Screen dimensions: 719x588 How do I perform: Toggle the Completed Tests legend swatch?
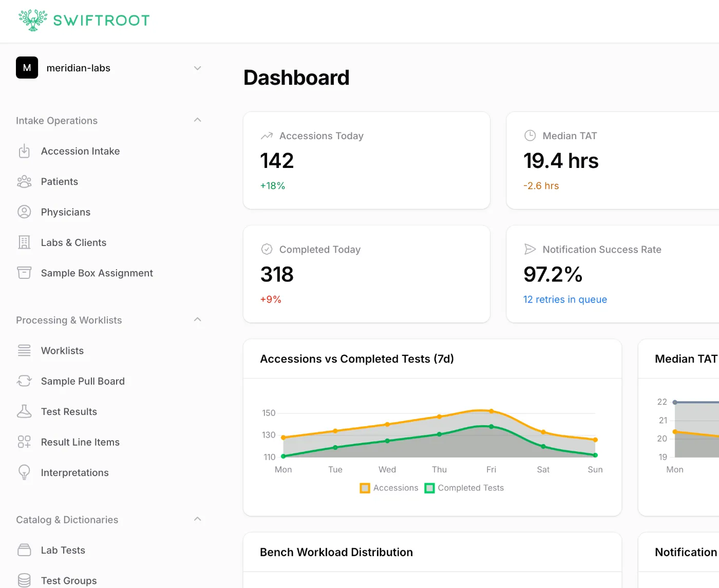[429, 488]
